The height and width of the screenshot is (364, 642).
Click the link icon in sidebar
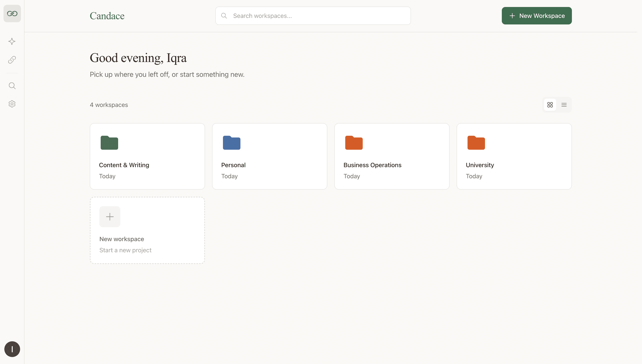click(12, 60)
